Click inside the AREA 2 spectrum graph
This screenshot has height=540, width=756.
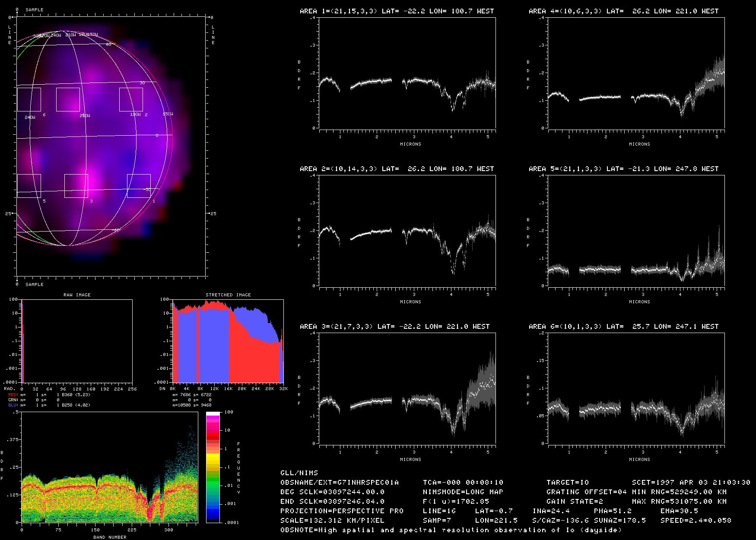tap(407, 231)
